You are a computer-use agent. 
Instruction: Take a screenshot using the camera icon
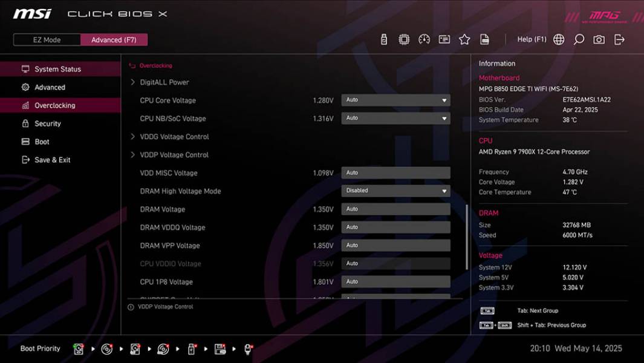click(x=599, y=39)
